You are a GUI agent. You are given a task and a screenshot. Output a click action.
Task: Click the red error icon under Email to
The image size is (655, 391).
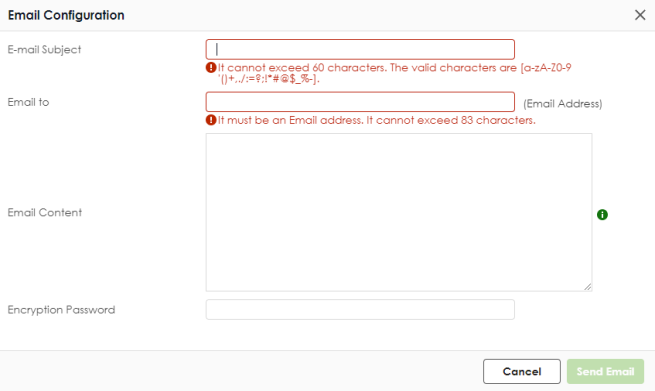(x=211, y=120)
